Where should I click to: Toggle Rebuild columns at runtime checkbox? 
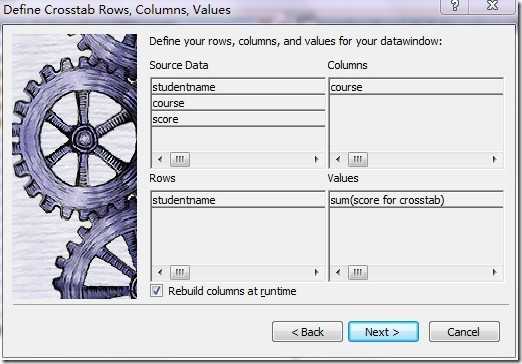click(x=157, y=291)
